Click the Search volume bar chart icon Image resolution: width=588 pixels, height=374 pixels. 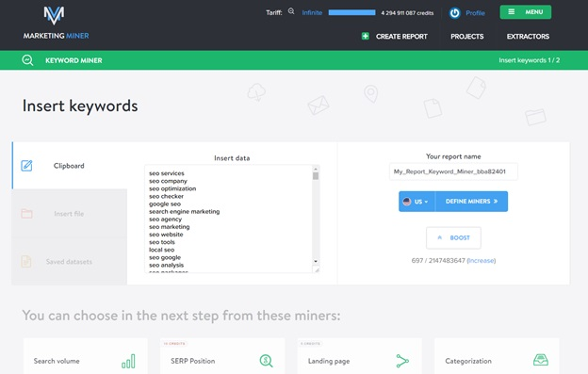[x=128, y=361]
